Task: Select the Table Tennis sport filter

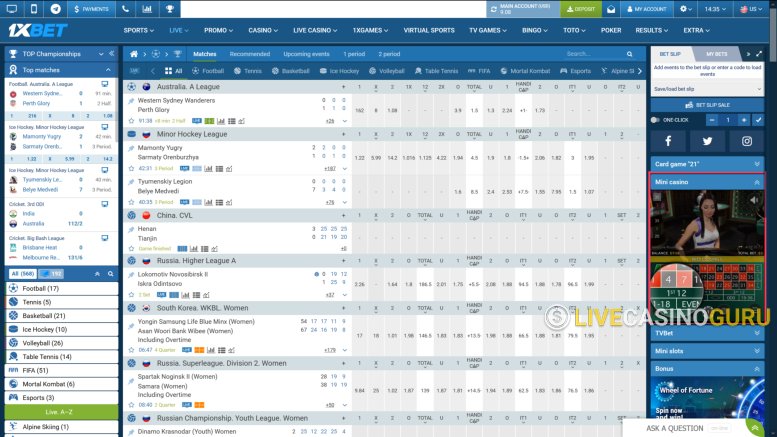Action: tap(436, 71)
